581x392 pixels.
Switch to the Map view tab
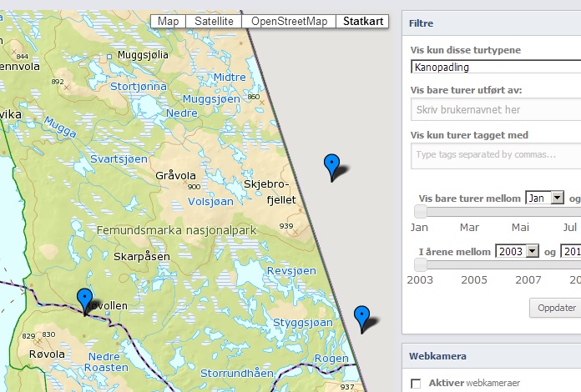click(168, 22)
